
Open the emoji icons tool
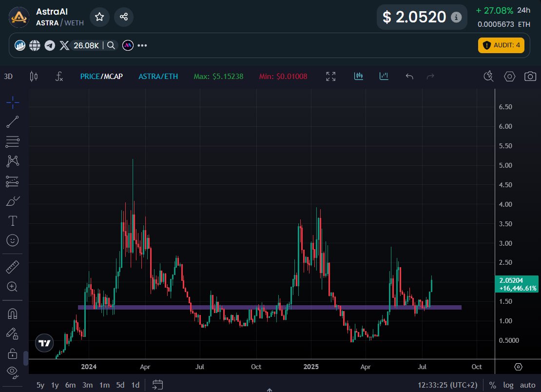pos(12,240)
